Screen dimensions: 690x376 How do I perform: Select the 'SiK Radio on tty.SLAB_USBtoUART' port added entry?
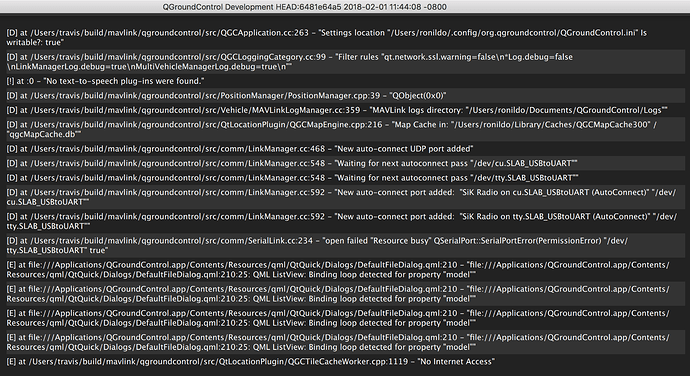345,221
